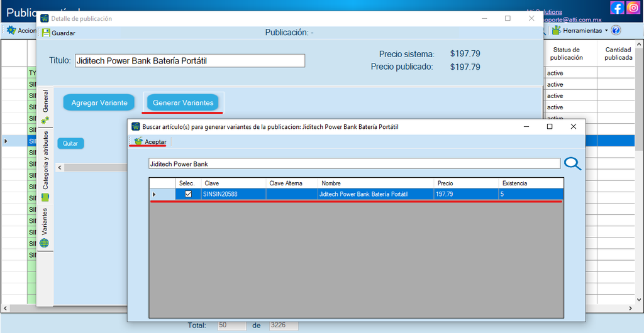
Task: Select the Variantes vertical tab
Action: 45,227
